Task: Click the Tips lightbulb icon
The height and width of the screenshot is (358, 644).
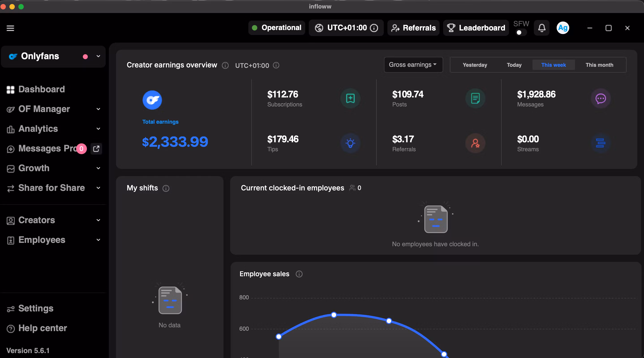Action: click(x=350, y=143)
